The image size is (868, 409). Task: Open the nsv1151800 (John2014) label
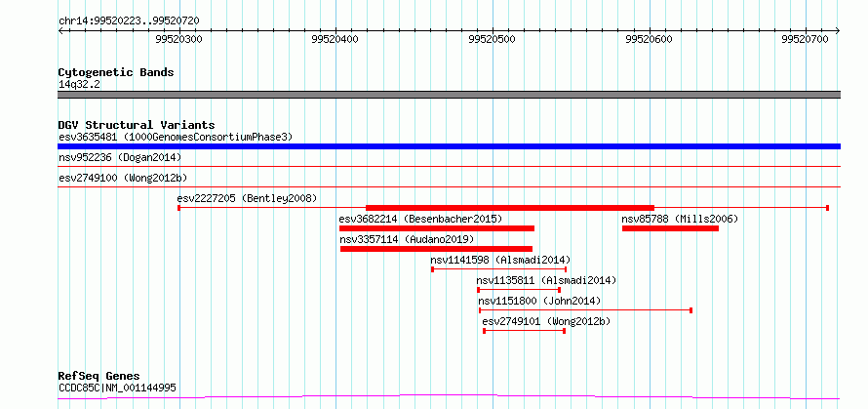click(x=539, y=301)
